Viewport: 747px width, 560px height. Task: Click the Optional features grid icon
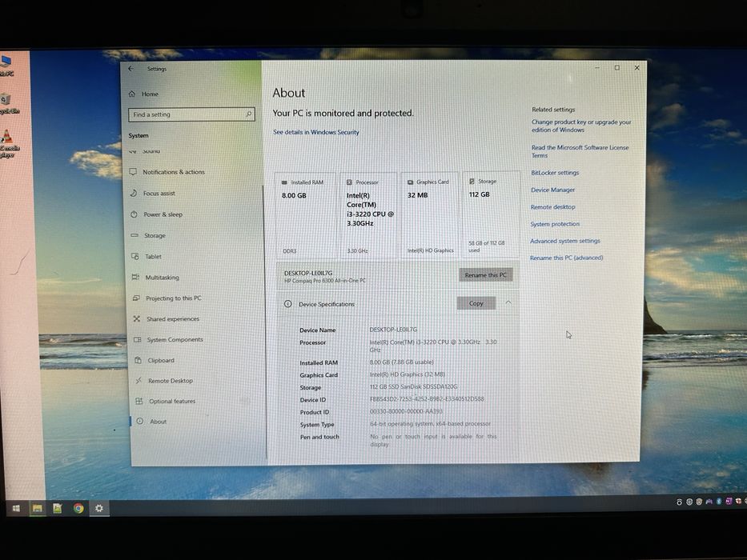(139, 401)
